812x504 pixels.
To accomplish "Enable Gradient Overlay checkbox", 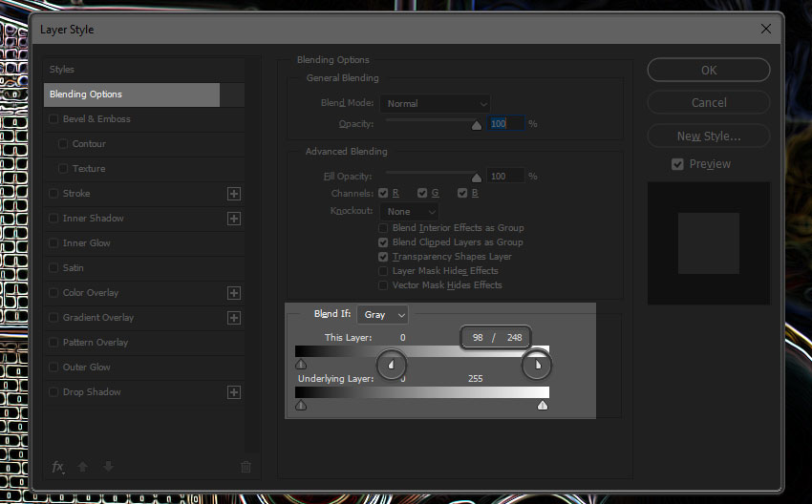I will (53, 318).
